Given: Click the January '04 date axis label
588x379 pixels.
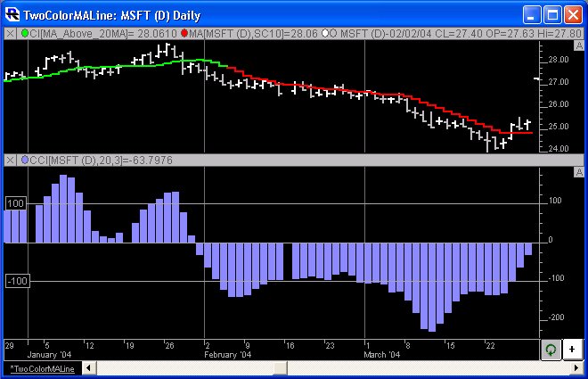Looking at the screenshot, I should coord(49,355).
